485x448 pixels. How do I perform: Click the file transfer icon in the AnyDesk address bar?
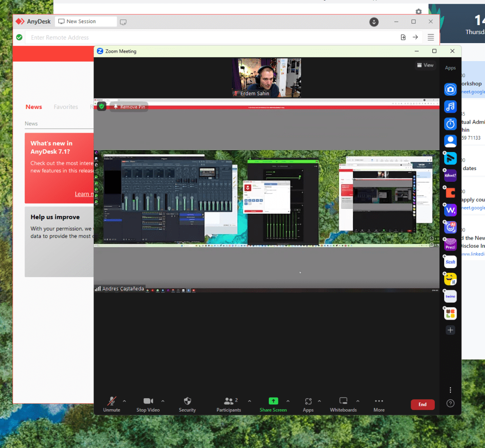click(x=403, y=37)
